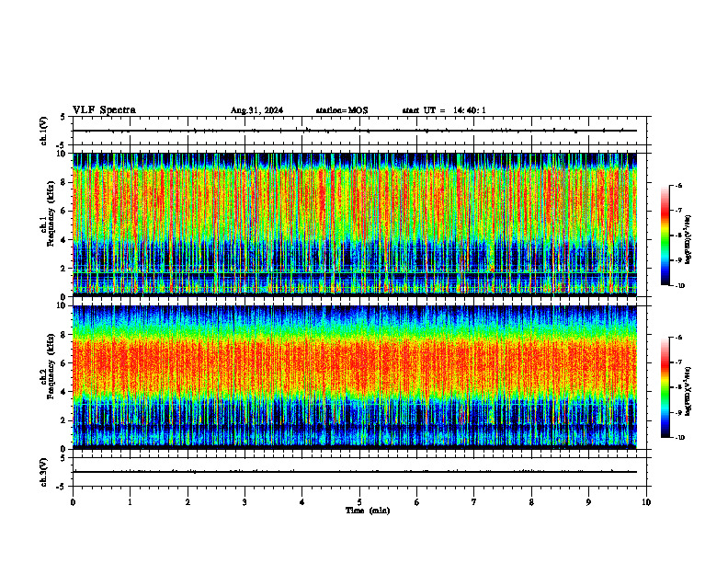
Task: Click time axis tick label "7"
Action: tap(474, 502)
